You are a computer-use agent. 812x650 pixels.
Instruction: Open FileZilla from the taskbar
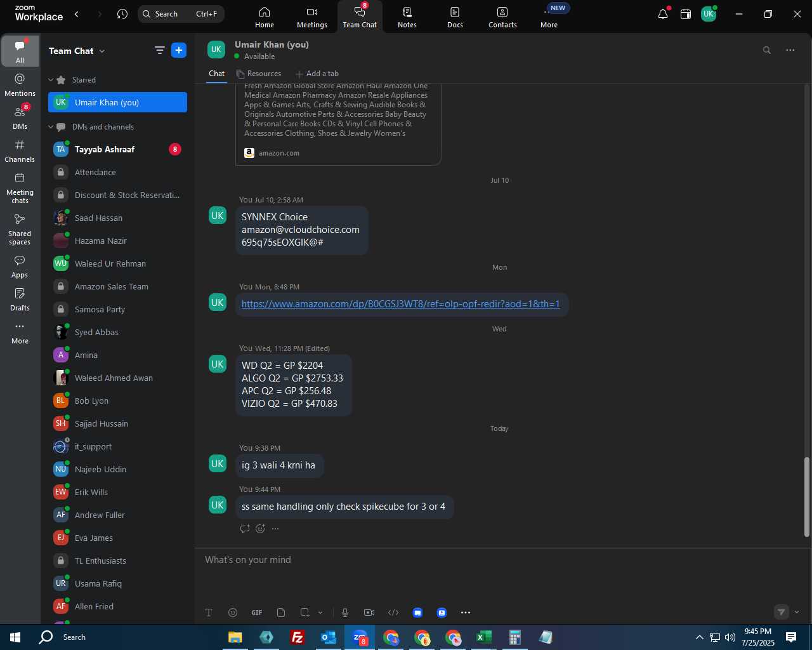297,637
